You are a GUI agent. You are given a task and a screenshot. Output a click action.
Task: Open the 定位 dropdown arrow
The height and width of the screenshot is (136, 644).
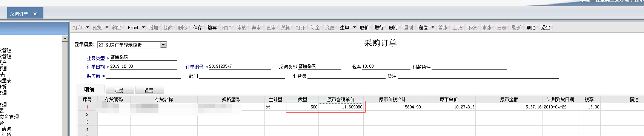[433, 28]
